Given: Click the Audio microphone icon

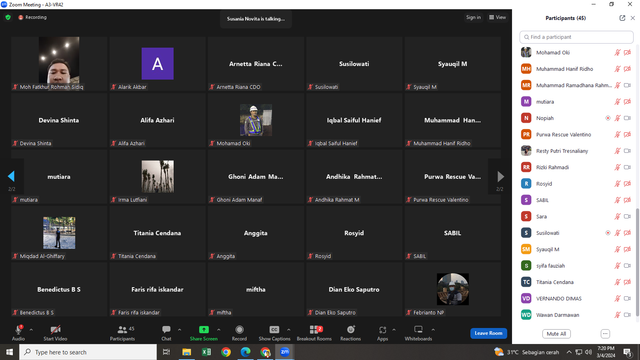Looking at the screenshot, I should pos(18,329).
